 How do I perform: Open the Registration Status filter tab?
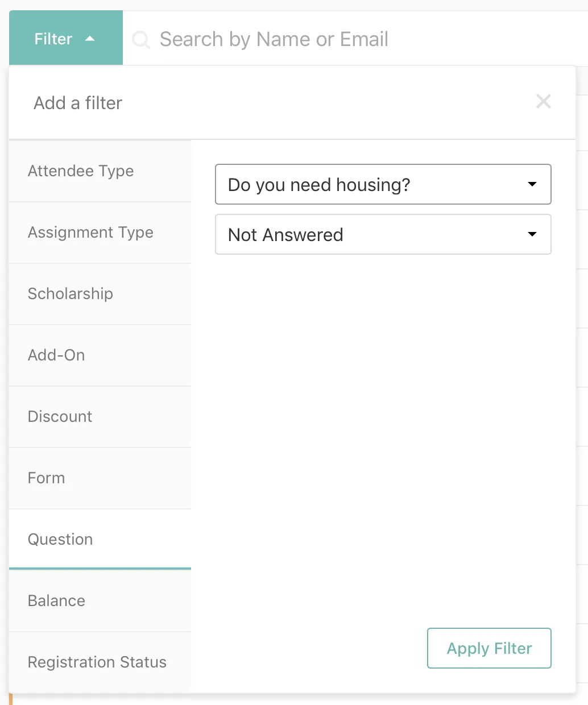click(100, 662)
